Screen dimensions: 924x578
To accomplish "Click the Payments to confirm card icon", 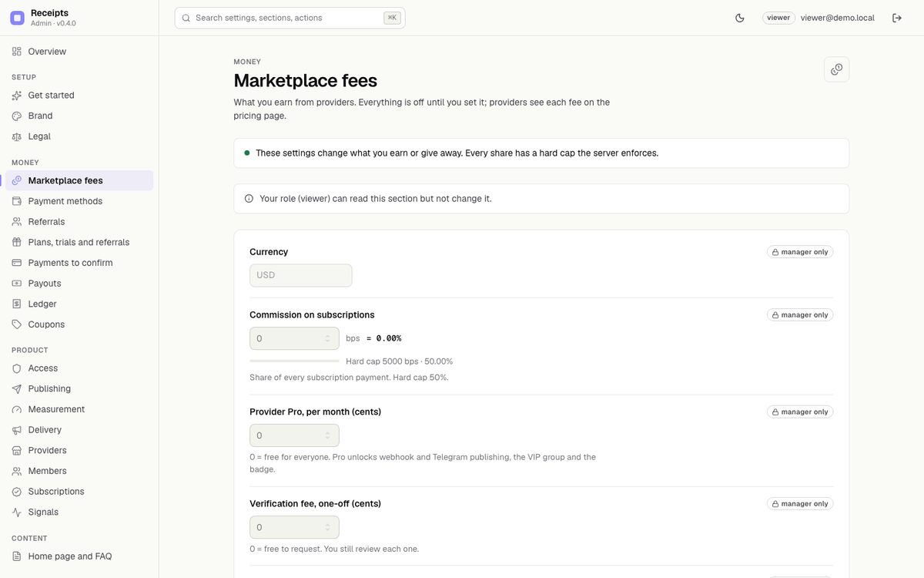I will [x=17, y=263].
